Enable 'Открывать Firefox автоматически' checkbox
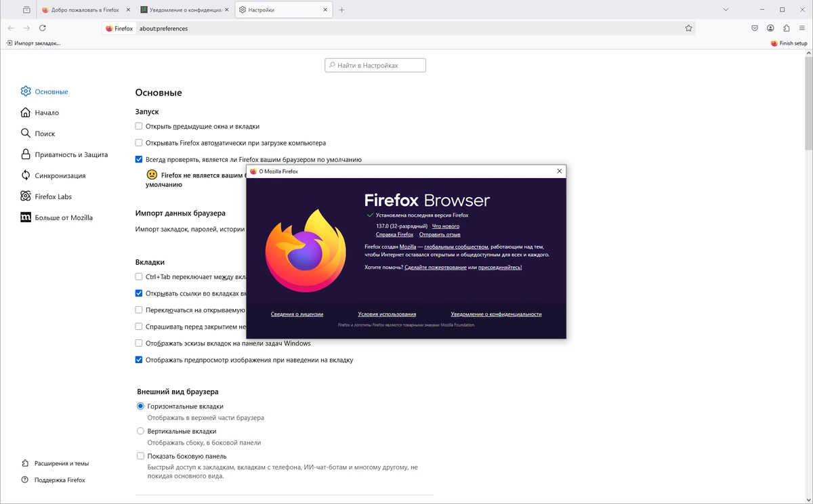Image resolution: width=813 pixels, height=504 pixels. pyautogui.click(x=139, y=143)
